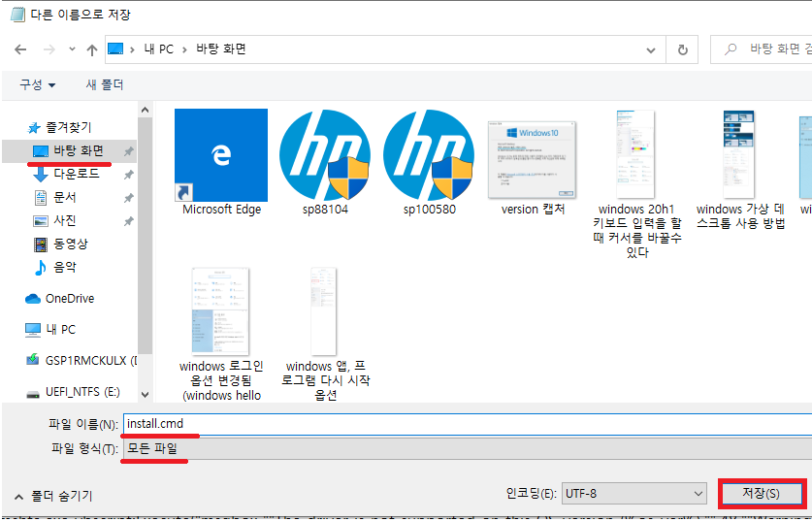This screenshot has height=521, width=812.
Task: Select 바탕 화면 in the navigation pane
Action: [x=69, y=150]
